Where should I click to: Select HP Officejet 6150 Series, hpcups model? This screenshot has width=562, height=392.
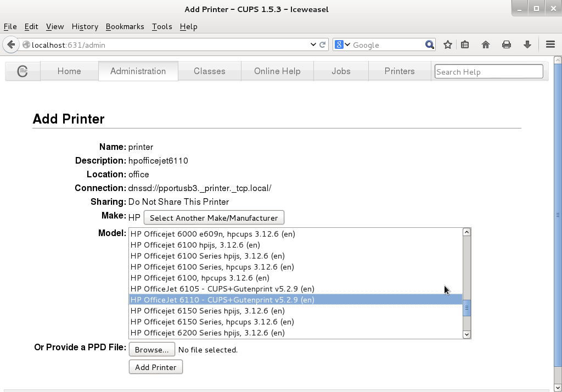pyautogui.click(x=296, y=322)
